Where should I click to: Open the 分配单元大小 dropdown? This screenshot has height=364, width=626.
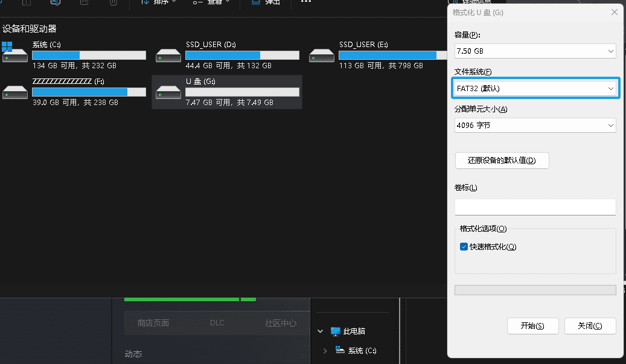[535, 125]
